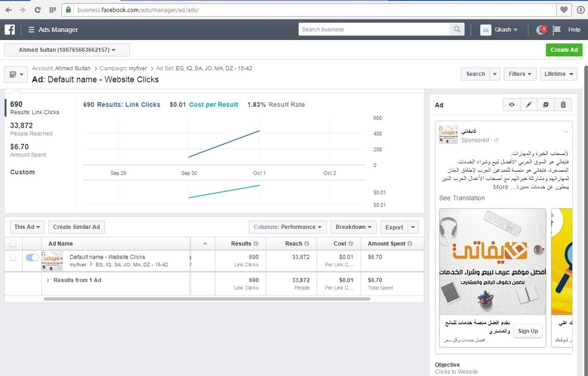Open the dropdown arrow beside Export
This screenshot has height=376, width=588.
pos(413,227)
